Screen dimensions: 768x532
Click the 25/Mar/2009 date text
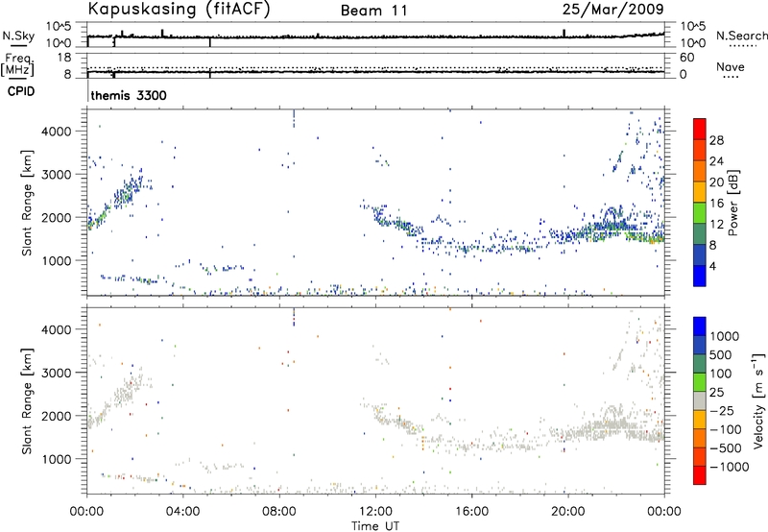(x=612, y=9)
